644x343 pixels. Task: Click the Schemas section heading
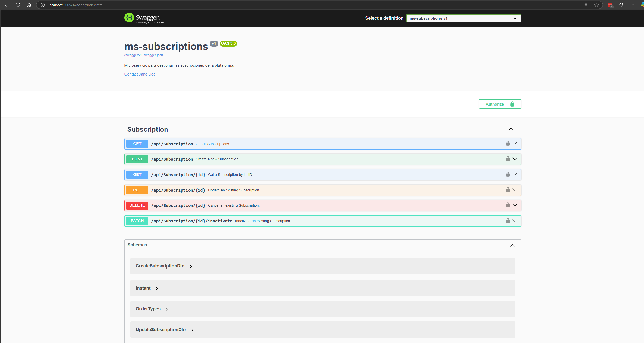(x=137, y=245)
